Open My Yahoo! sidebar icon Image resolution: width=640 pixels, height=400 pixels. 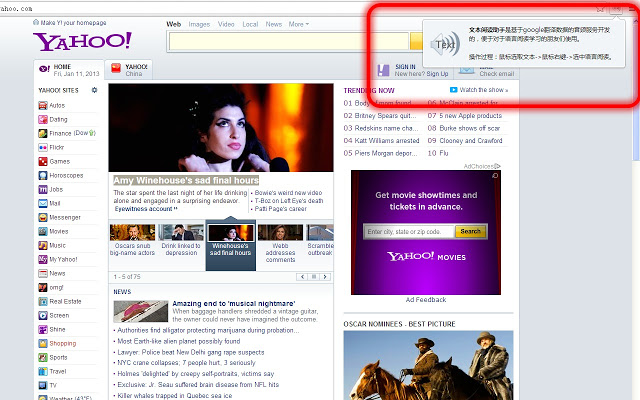(x=43, y=260)
